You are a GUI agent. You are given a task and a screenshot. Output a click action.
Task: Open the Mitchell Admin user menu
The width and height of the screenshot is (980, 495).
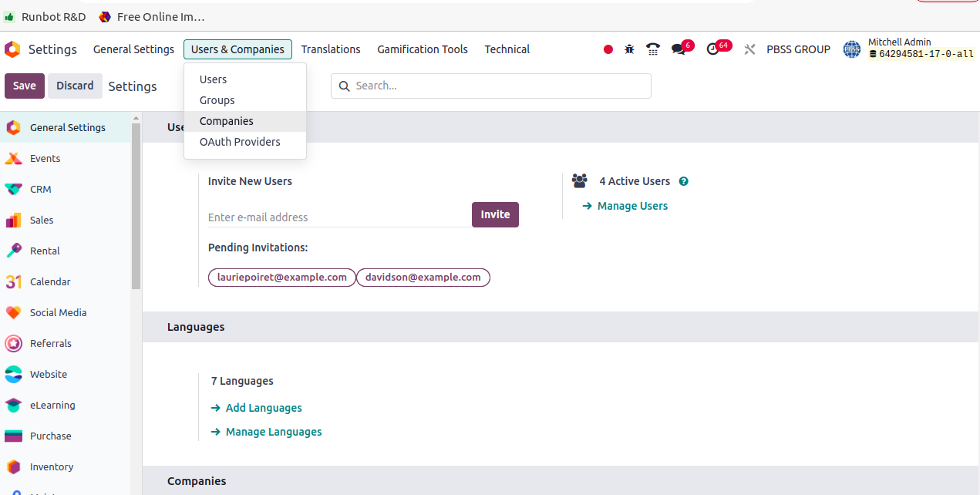[x=909, y=49]
